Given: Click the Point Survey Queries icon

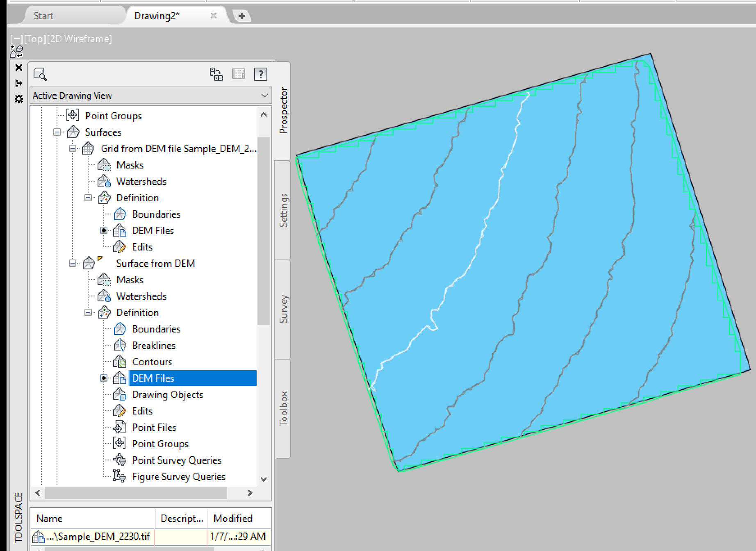Looking at the screenshot, I should [x=121, y=460].
